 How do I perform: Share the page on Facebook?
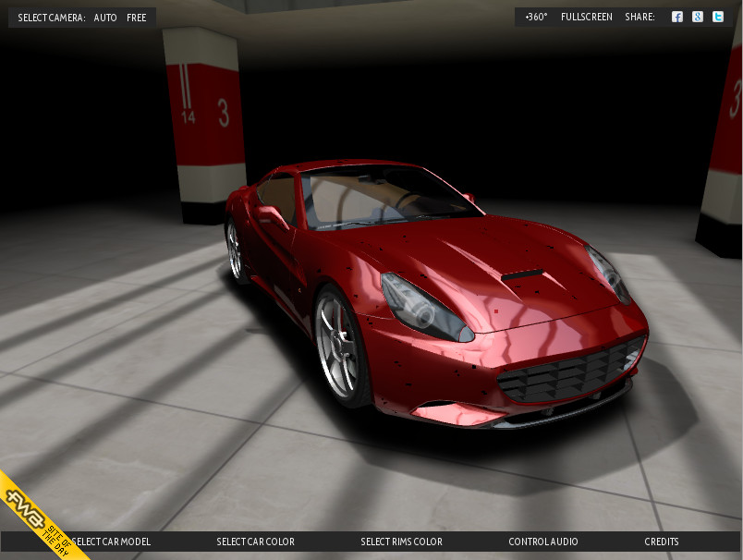pyautogui.click(x=676, y=17)
